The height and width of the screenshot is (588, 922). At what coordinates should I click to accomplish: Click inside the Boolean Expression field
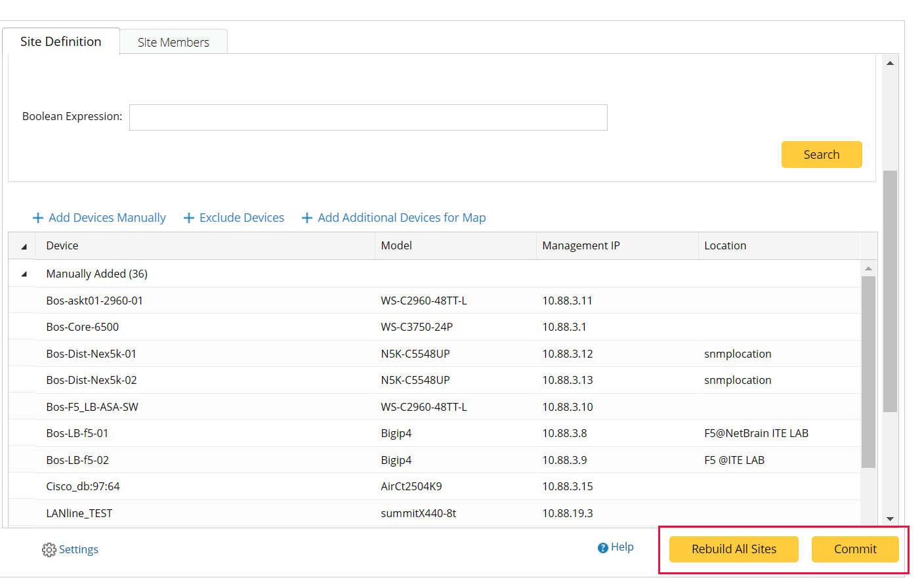pos(367,117)
